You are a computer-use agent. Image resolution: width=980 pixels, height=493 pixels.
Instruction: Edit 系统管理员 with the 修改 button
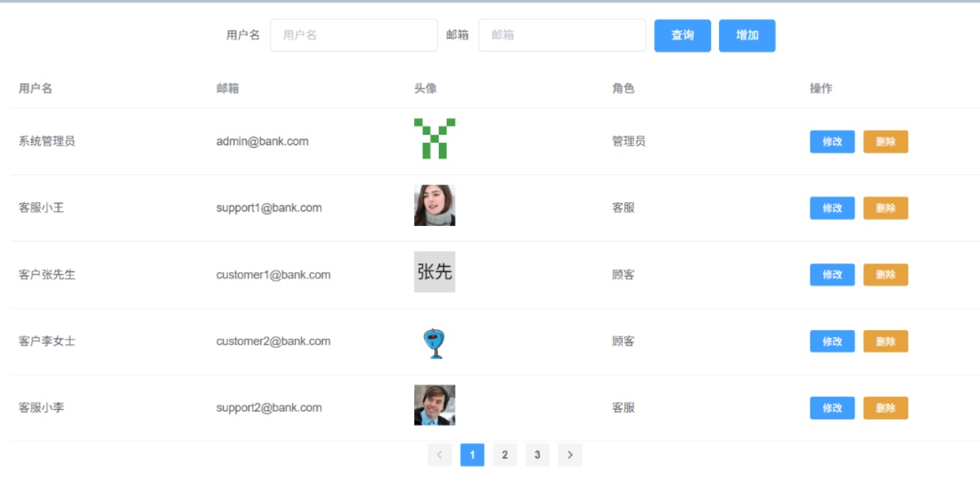(x=832, y=141)
